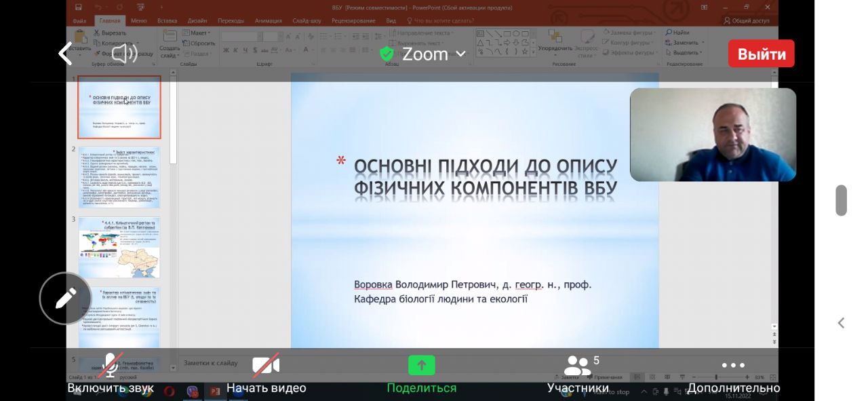Screen dimensions: 868x401
Task: Open the Участники participants list
Action: pyautogui.click(x=578, y=373)
